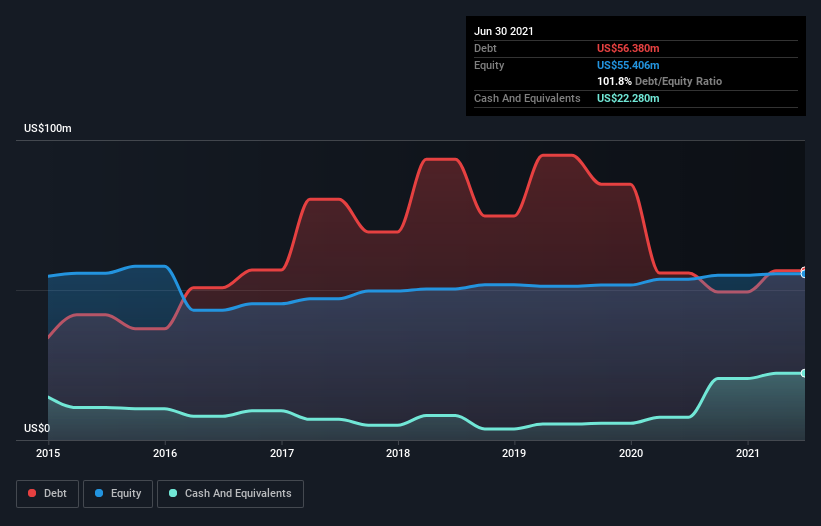The image size is (821, 526).
Task: Click the Debt label in tooltip
Action: (485, 48)
